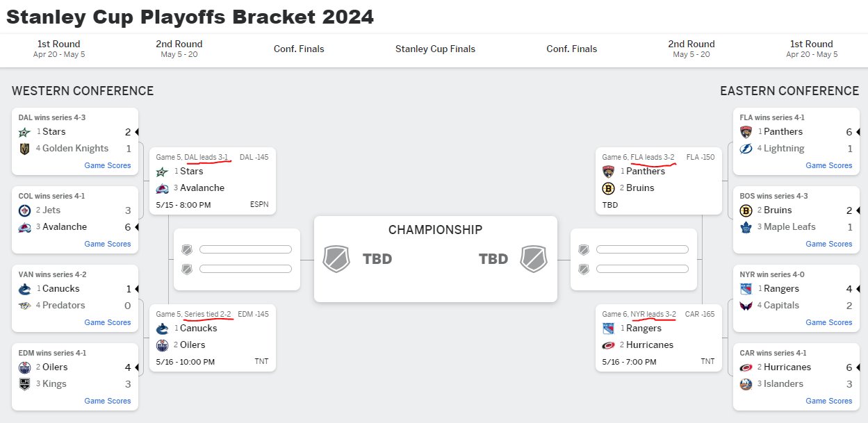View Game Scores for Oilers vs Kings

click(108, 401)
